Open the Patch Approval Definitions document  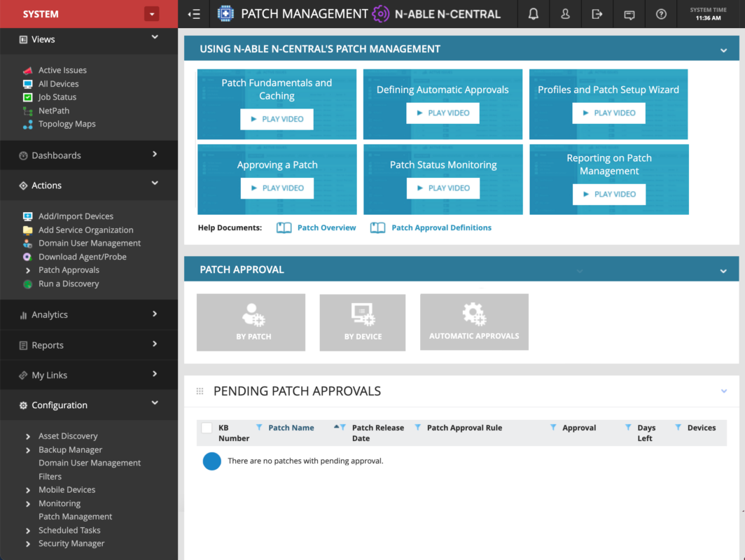(441, 227)
